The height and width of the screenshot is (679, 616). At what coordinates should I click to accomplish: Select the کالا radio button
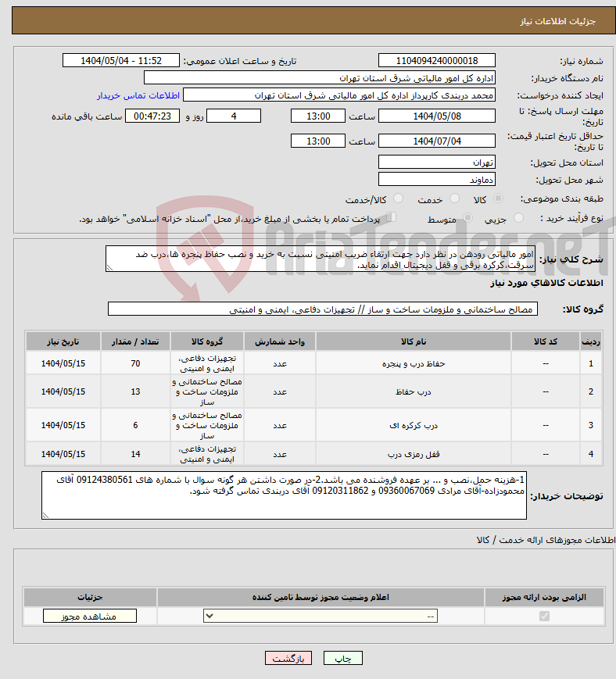[498, 198]
